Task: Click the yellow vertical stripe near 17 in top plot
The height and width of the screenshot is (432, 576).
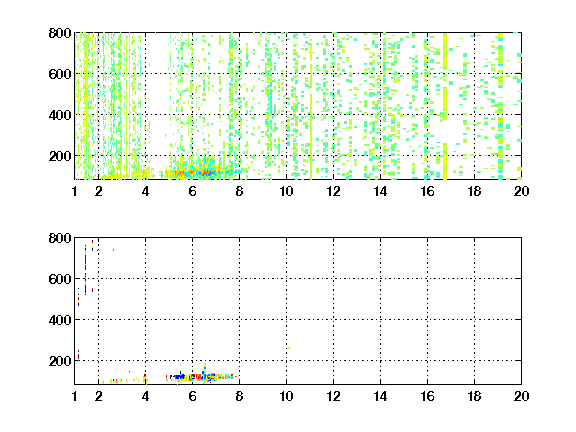Action: (445, 107)
